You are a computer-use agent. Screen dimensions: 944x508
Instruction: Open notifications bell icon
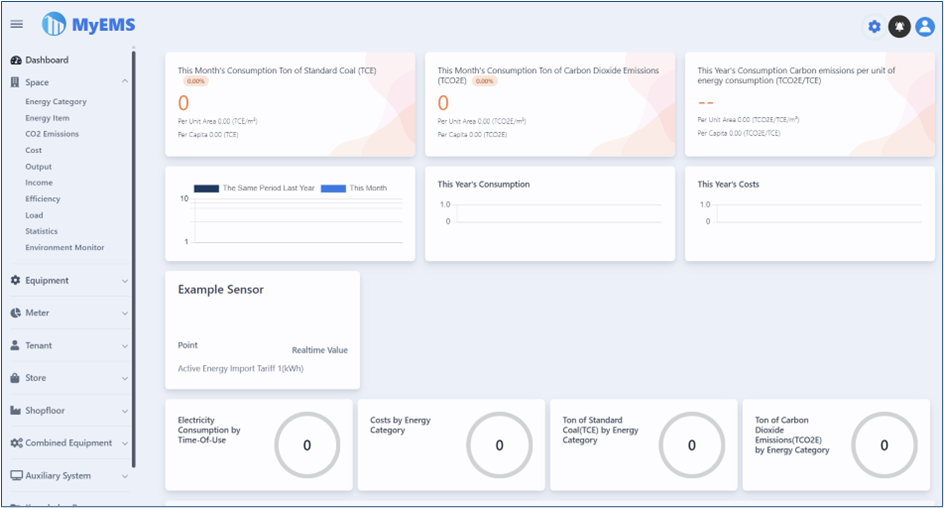pyautogui.click(x=899, y=27)
